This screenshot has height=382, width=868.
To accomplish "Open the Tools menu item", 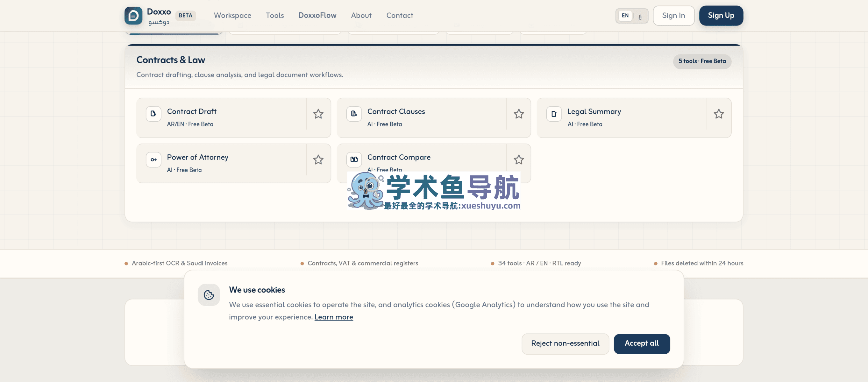I will [x=274, y=16].
